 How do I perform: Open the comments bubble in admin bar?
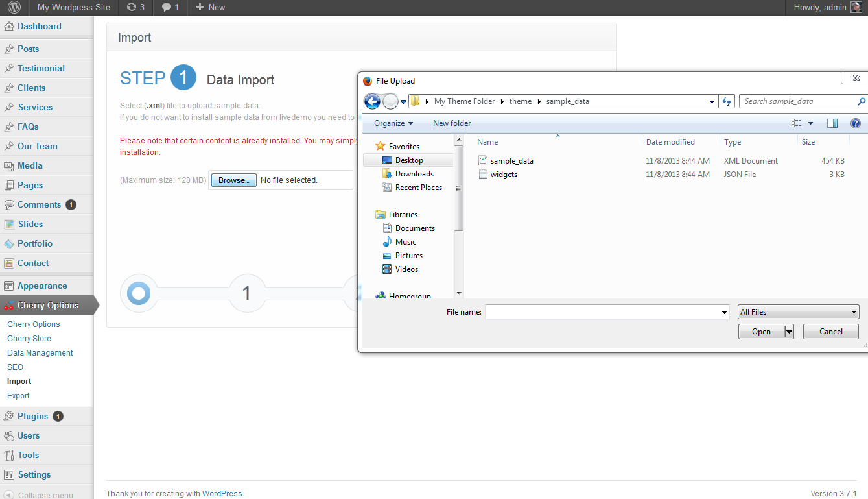click(x=170, y=8)
